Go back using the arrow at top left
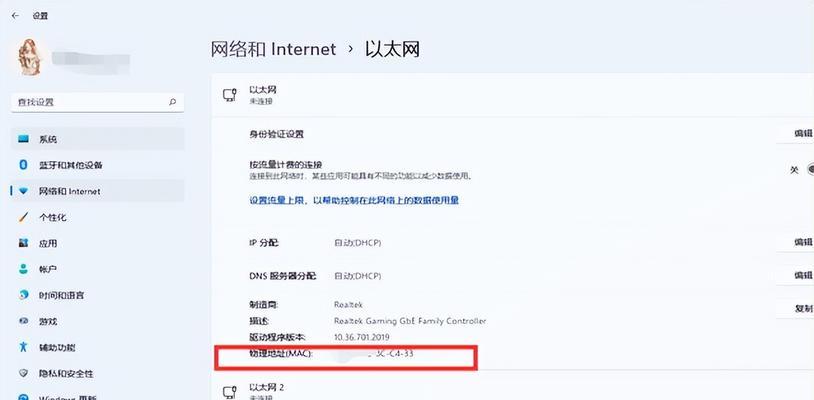 tap(16, 16)
